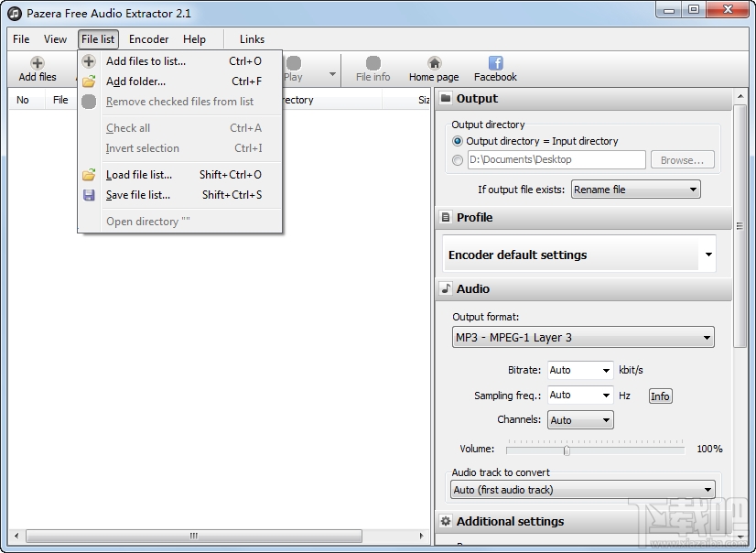Screen dimensions: 756x553
Task: Click the Load file list folder icon
Action: (89, 174)
